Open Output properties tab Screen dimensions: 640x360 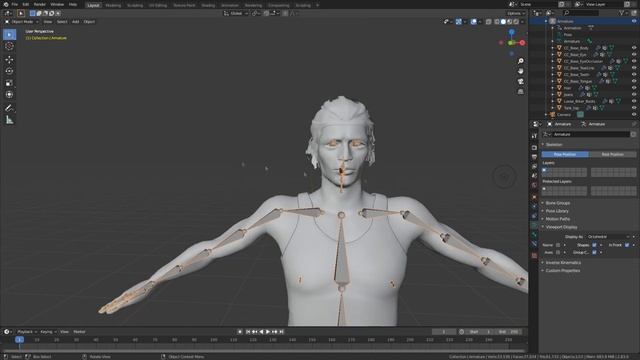pyautogui.click(x=534, y=157)
